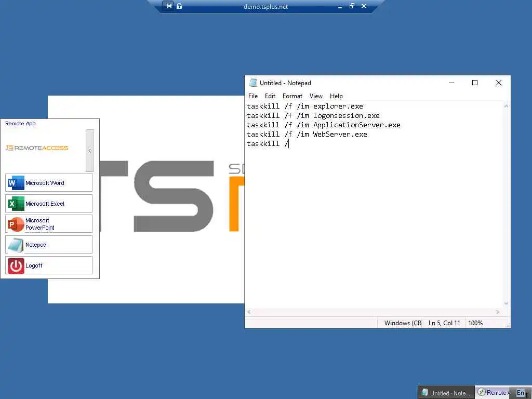
Task: Click Remote App taskbar button
Action: click(x=494, y=393)
